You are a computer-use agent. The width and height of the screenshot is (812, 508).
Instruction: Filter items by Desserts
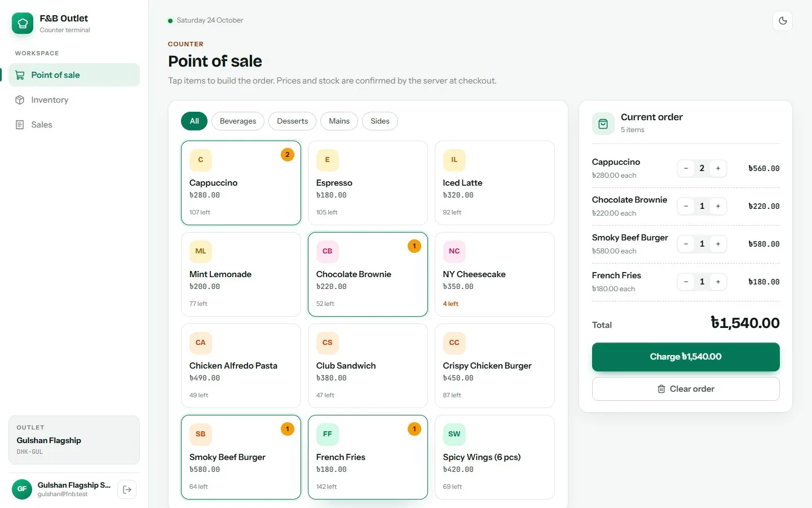[x=293, y=121]
